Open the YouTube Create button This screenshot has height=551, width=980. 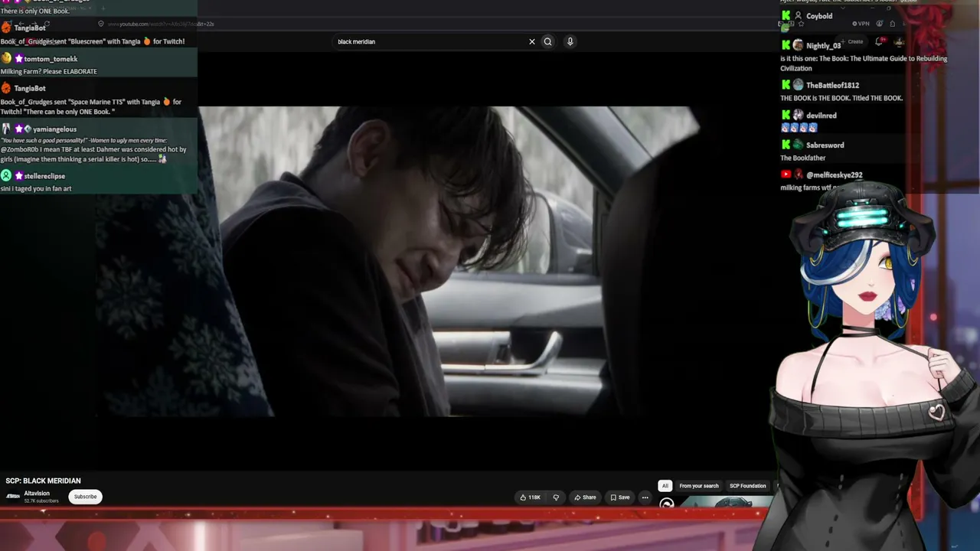852,42
